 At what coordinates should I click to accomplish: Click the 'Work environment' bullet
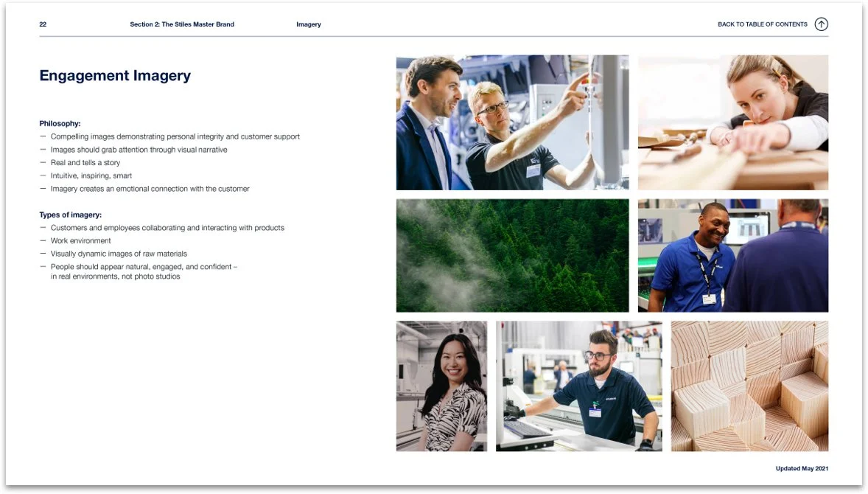(81, 241)
